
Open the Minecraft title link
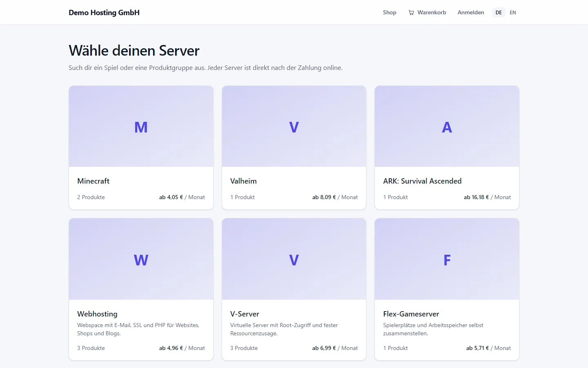pyautogui.click(x=94, y=181)
